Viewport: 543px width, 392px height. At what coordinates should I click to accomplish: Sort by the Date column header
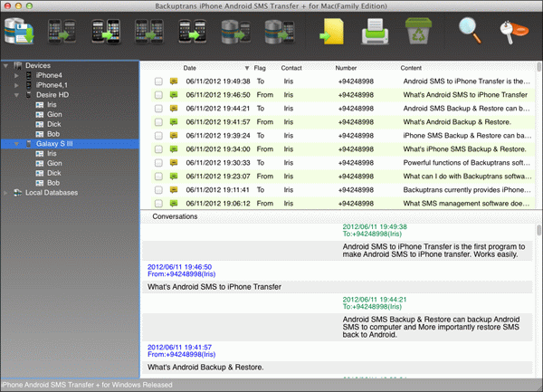click(x=189, y=68)
